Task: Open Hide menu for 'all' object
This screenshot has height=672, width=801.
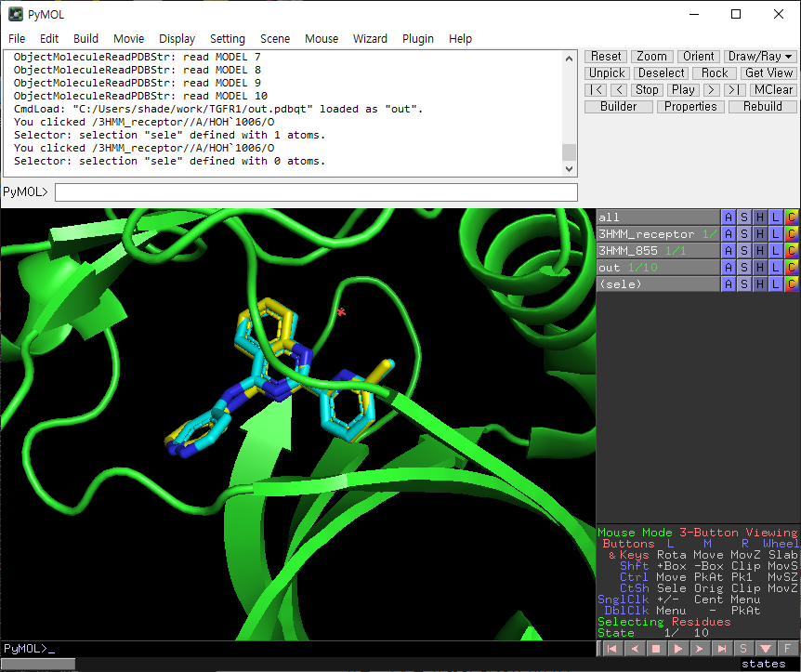Action: [x=760, y=217]
